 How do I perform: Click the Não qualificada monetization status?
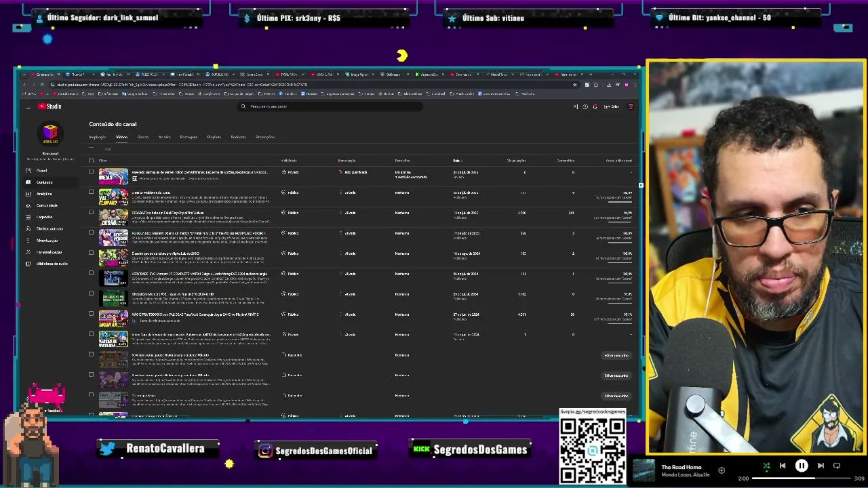coord(353,172)
